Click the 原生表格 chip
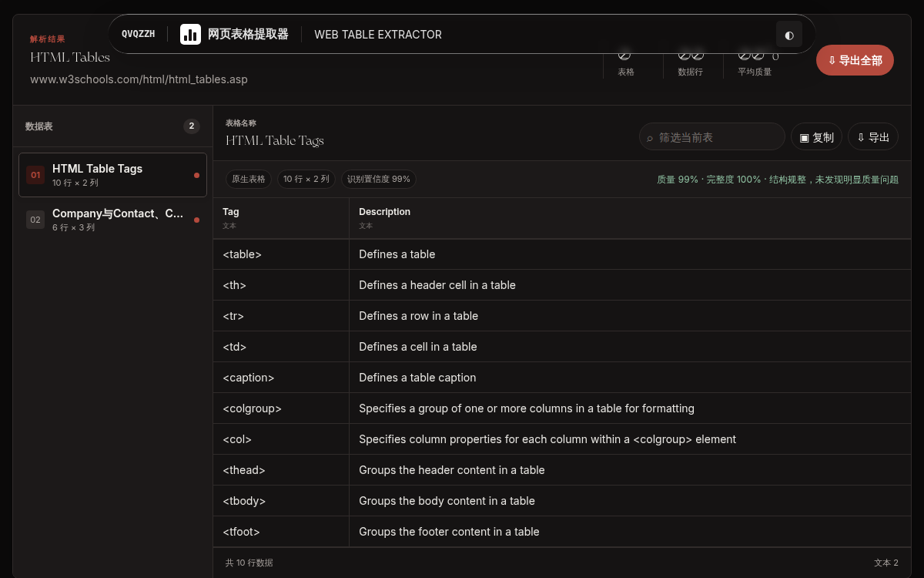Image resolution: width=924 pixels, height=578 pixels. [x=249, y=179]
